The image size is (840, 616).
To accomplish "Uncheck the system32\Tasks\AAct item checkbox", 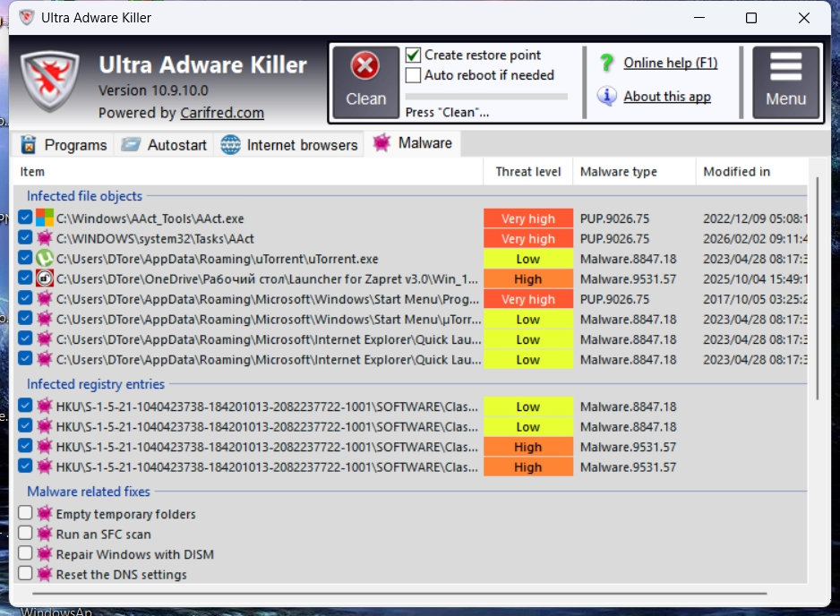I will [25, 238].
